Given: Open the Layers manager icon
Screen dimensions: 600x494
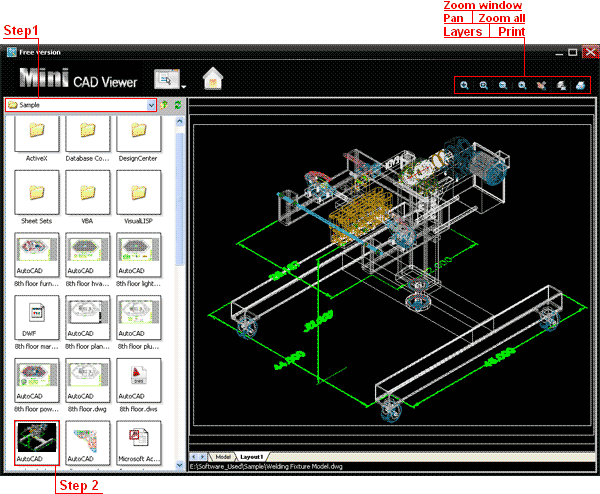Looking at the screenshot, I should pos(561,85).
